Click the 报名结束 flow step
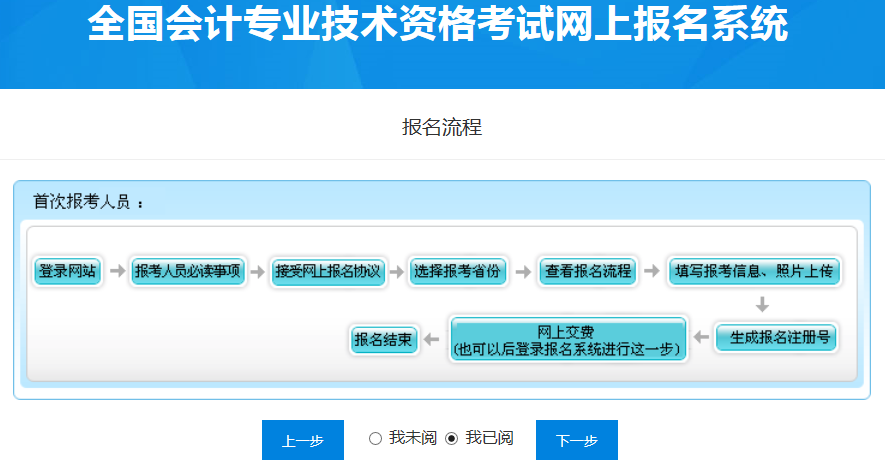The height and width of the screenshot is (465, 885). 383,339
